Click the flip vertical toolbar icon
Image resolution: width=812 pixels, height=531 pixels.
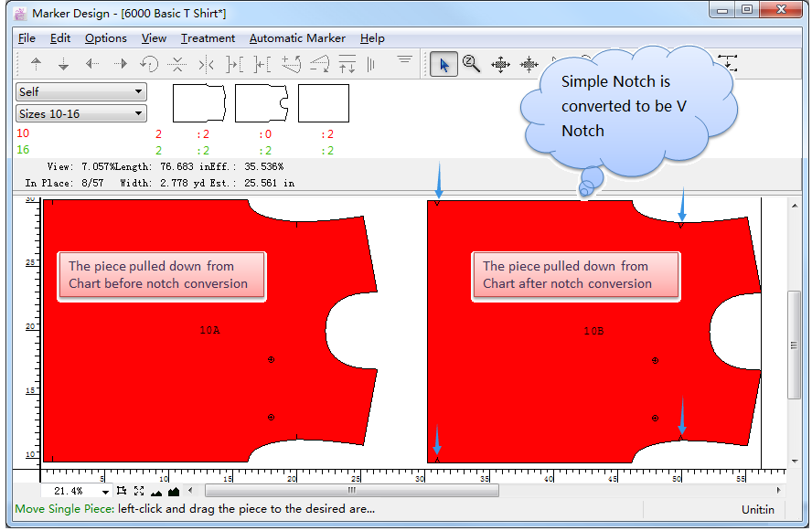(177, 64)
